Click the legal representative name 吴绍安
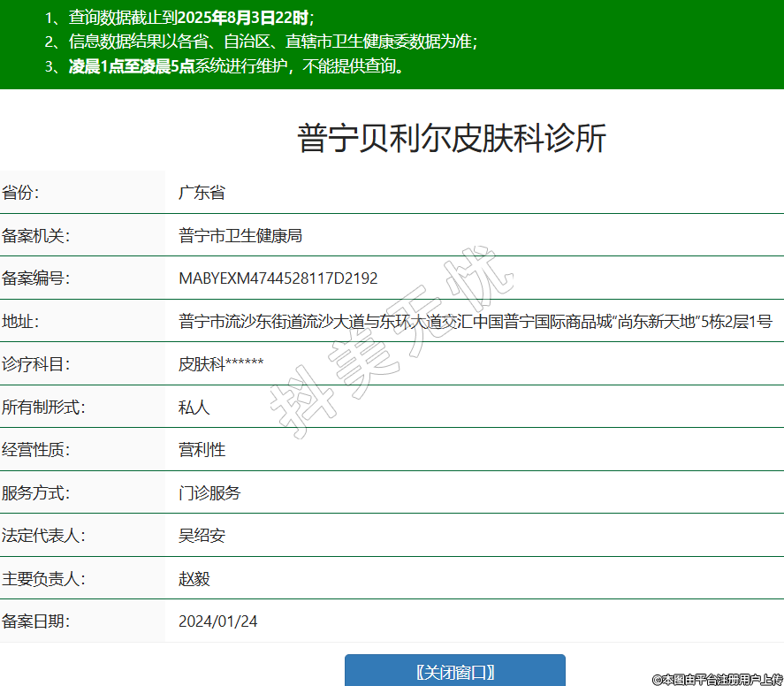784x686 pixels. pyautogui.click(x=202, y=536)
